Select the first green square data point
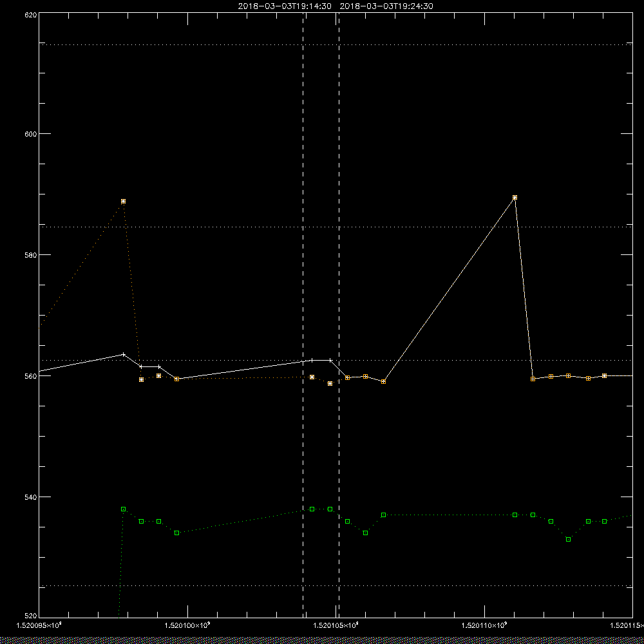This screenshot has width=644, height=644. 123,509
